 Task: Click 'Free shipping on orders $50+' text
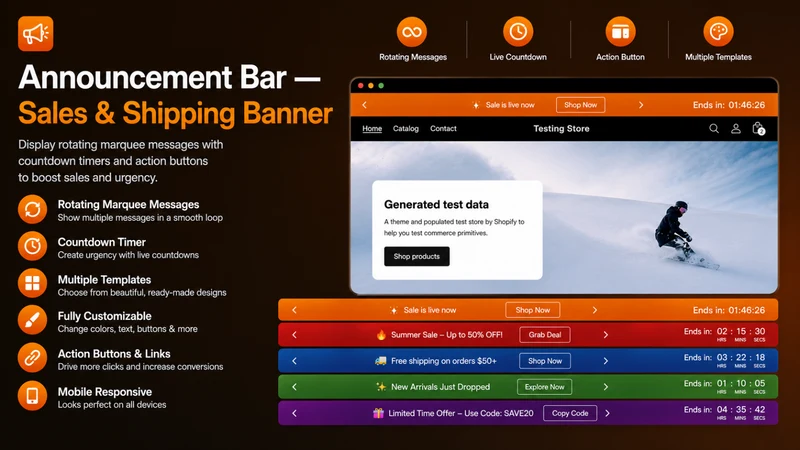coord(443,361)
